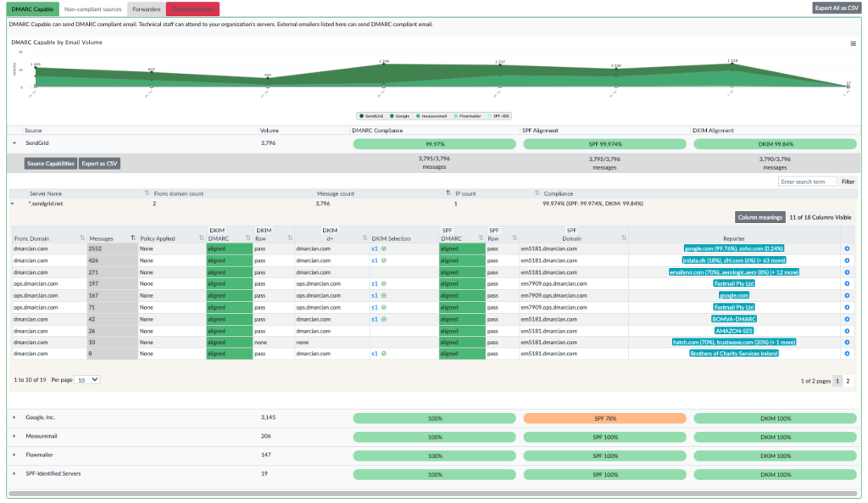
Task: Select page 1 in the pagination
Action: click(x=837, y=381)
